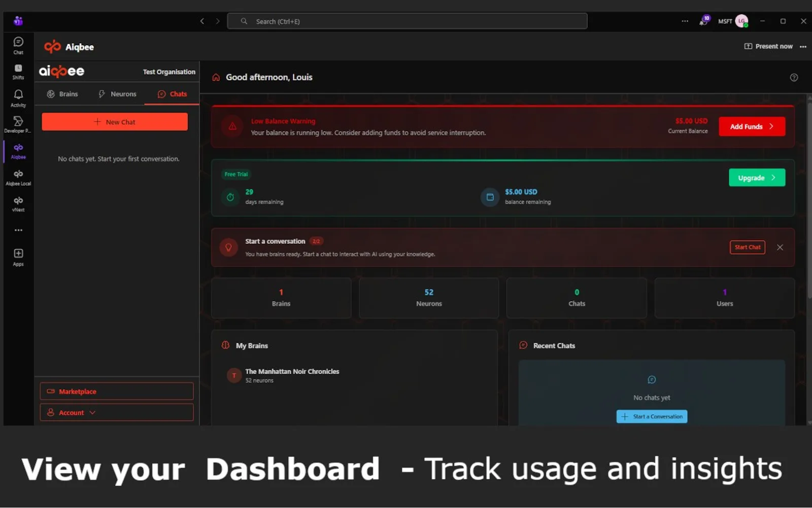Viewport: 812px width, 508px height.
Task: Open the 52 Neurons stat card
Action: pos(429,298)
